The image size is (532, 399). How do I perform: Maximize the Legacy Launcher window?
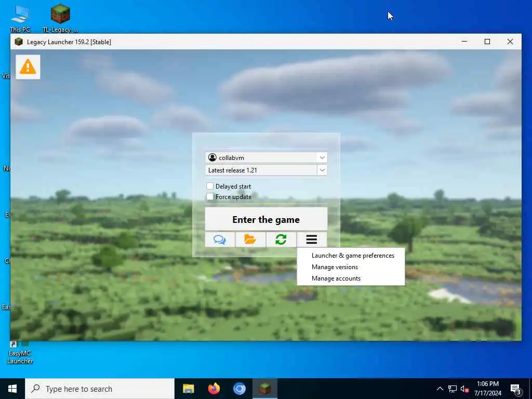click(x=487, y=42)
